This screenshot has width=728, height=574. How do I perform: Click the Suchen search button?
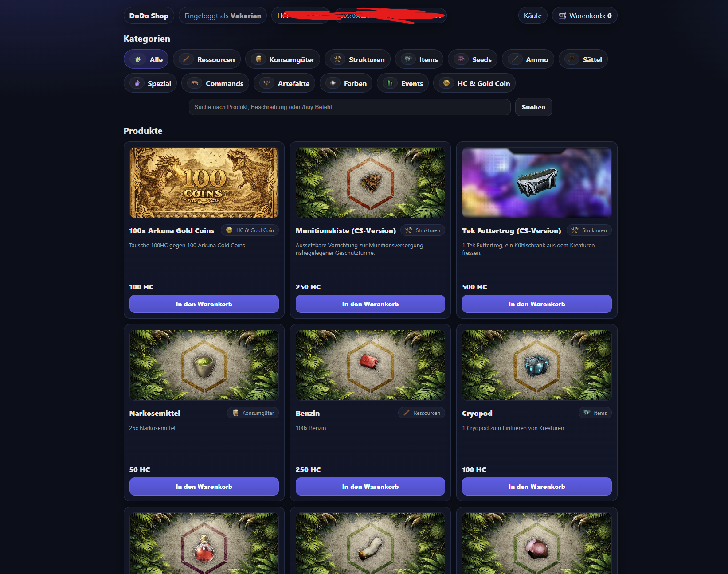point(533,107)
